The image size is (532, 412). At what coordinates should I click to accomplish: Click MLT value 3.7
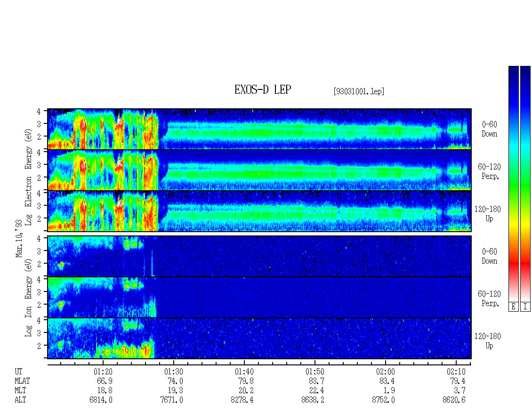[459, 391]
